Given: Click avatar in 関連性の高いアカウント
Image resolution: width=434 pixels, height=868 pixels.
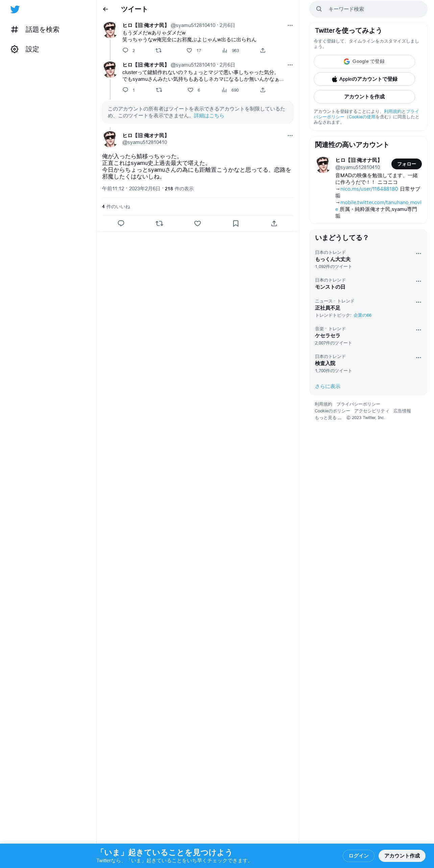Looking at the screenshot, I should point(323,165).
